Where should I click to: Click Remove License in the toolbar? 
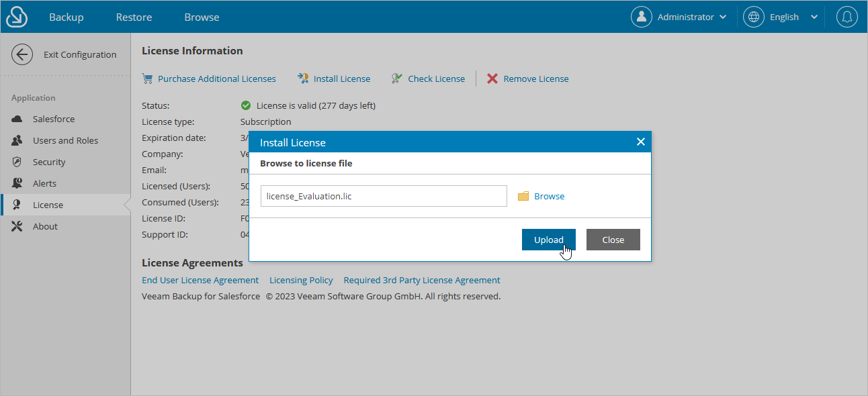click(x=536, y=79)
